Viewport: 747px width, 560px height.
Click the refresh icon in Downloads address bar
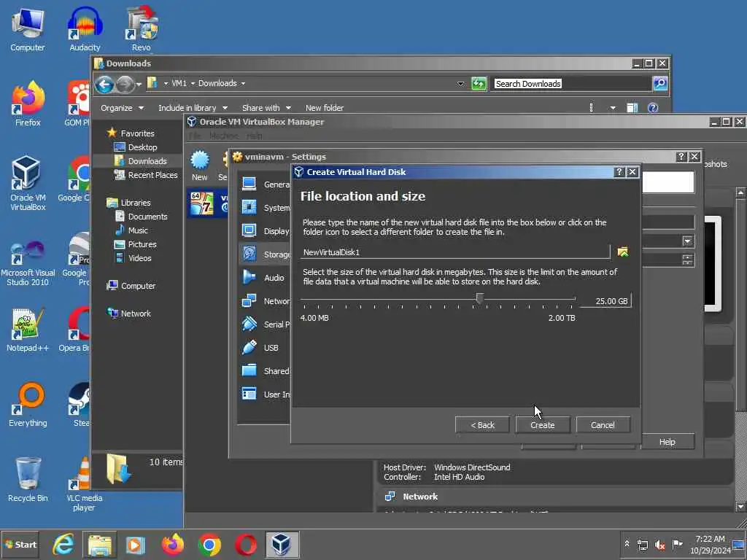coord(479,84)
